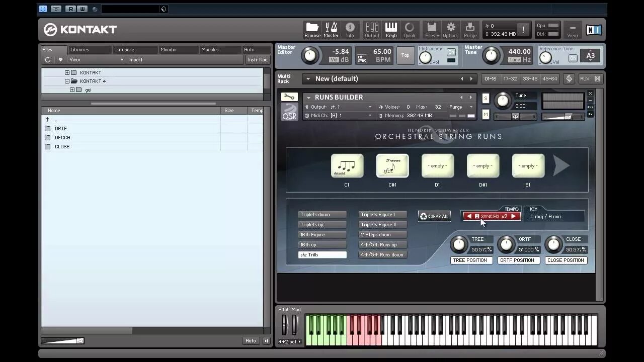
Task: Toggle Ext Sync for tempo
Action: [361, 58]
